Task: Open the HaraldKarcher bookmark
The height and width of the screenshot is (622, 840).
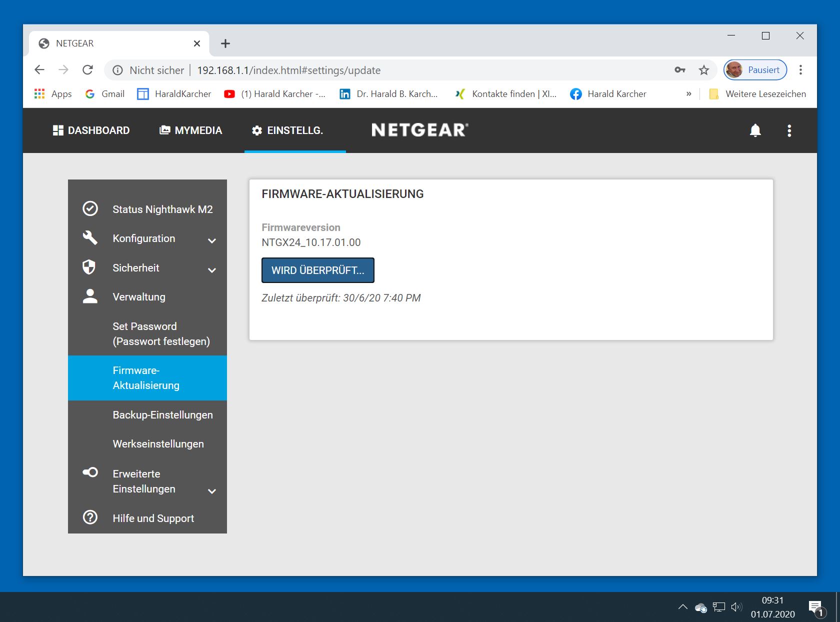Action: click(x=174, y=94)
